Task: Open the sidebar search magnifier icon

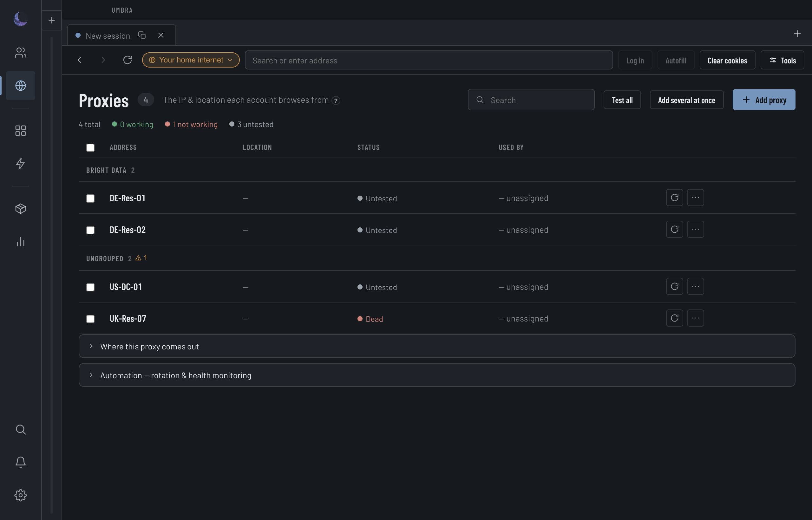Action: [x=20, y=430]
